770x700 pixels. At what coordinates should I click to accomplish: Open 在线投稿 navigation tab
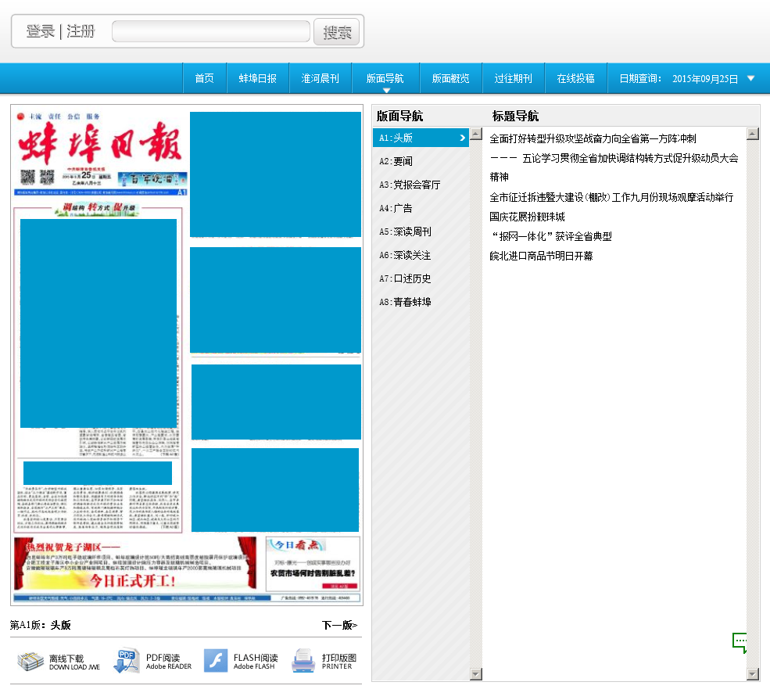click(576, 78)
